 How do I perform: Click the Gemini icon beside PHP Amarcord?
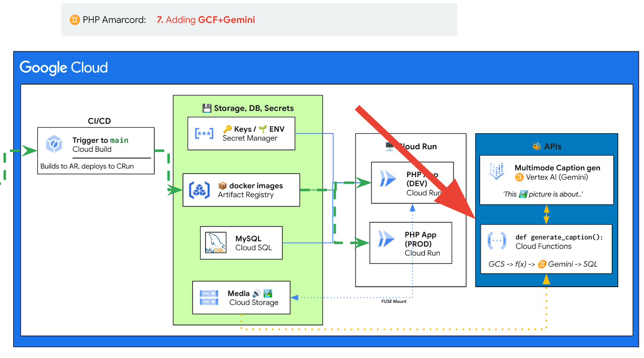point(74,20)
